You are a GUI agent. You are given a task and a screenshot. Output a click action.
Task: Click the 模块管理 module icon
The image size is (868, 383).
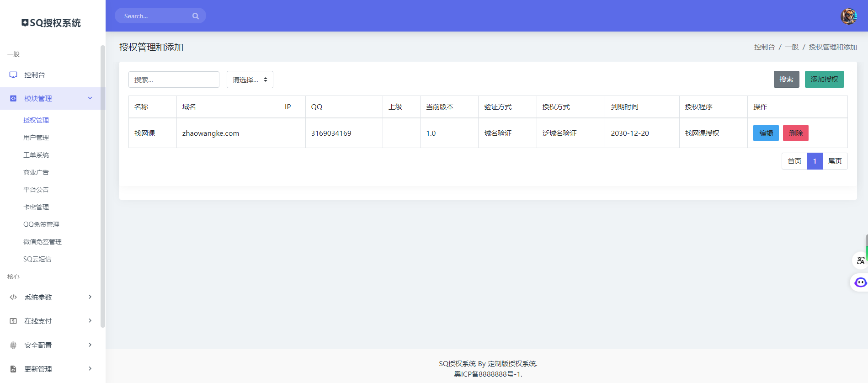point(13,98)
